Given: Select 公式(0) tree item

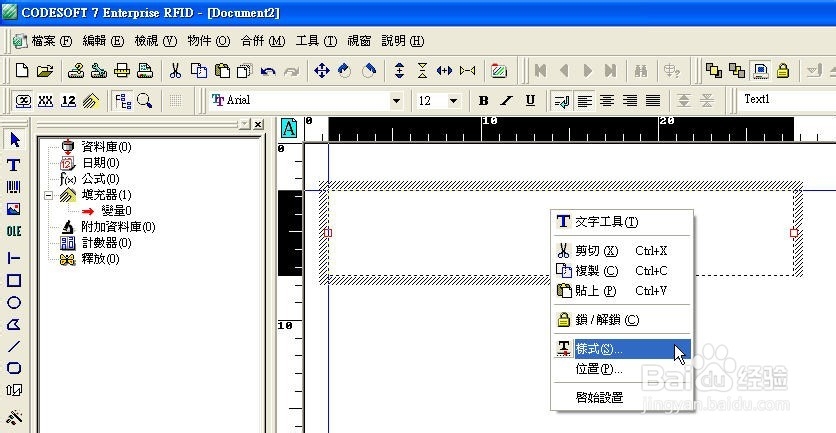Looking at the screenshot, I should [x=100, y=179].
